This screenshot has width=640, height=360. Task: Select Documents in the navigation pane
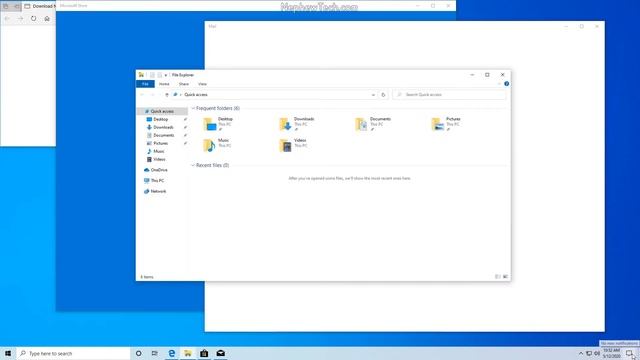point(163,135)
